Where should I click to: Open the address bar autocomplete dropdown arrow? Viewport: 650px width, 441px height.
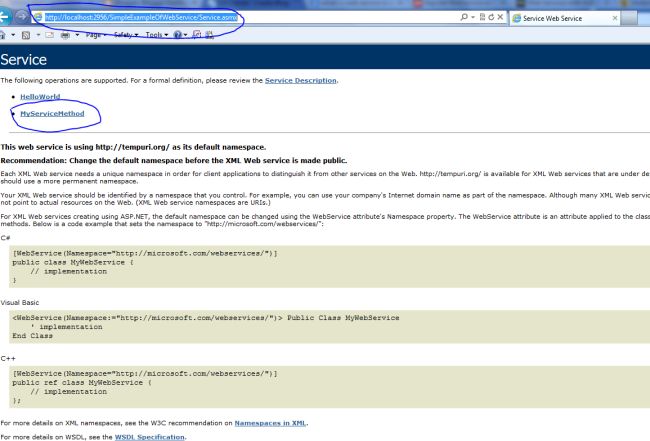[473, 17]
